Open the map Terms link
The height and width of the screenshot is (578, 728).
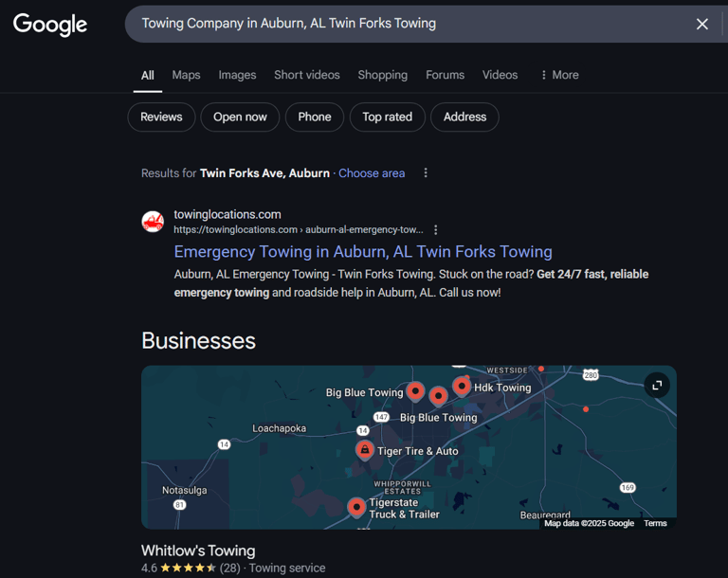coord(655,523)
